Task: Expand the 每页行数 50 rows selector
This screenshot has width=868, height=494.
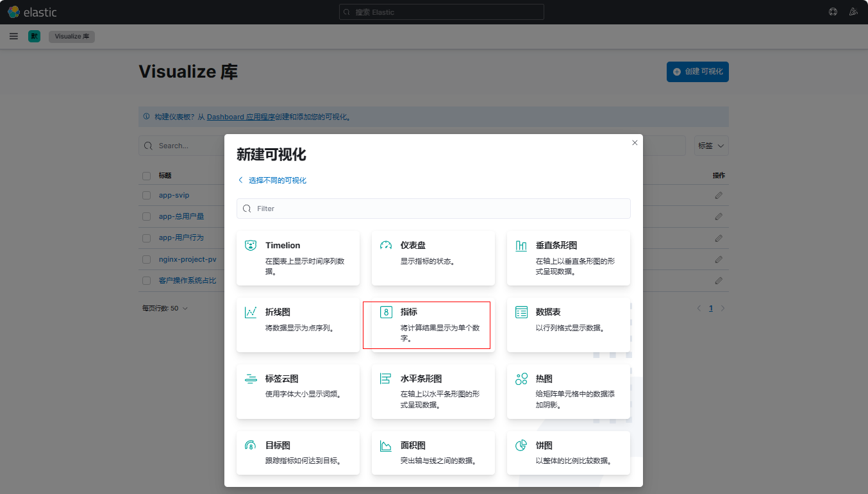Action: point(165,309)
